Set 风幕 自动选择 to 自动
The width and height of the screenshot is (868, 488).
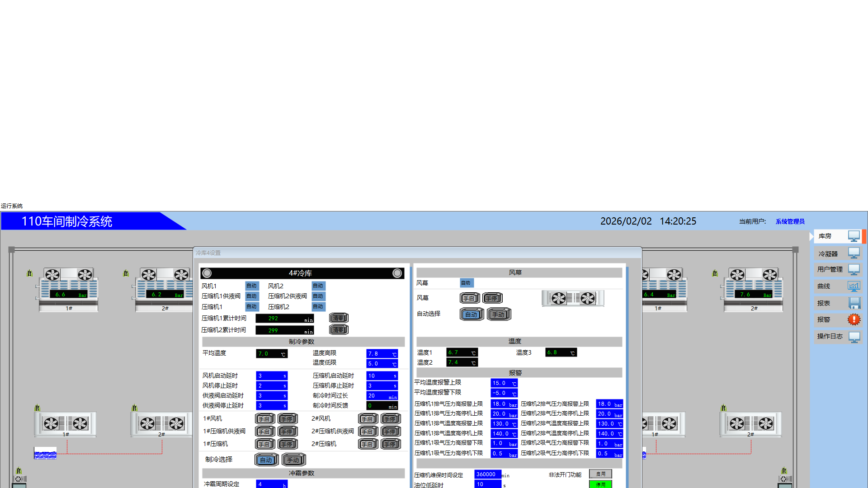[472, 314]
